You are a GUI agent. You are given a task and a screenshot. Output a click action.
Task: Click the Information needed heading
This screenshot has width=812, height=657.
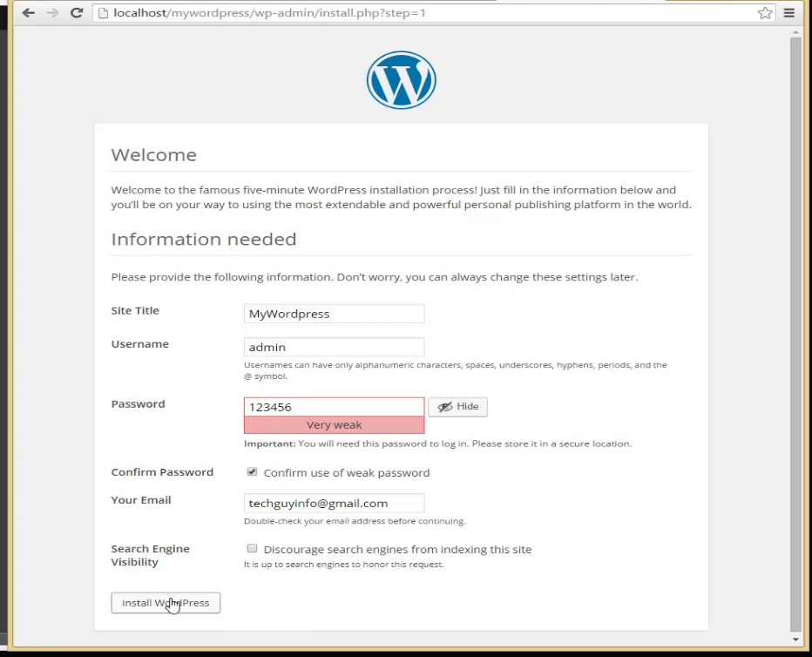(204, 240)
